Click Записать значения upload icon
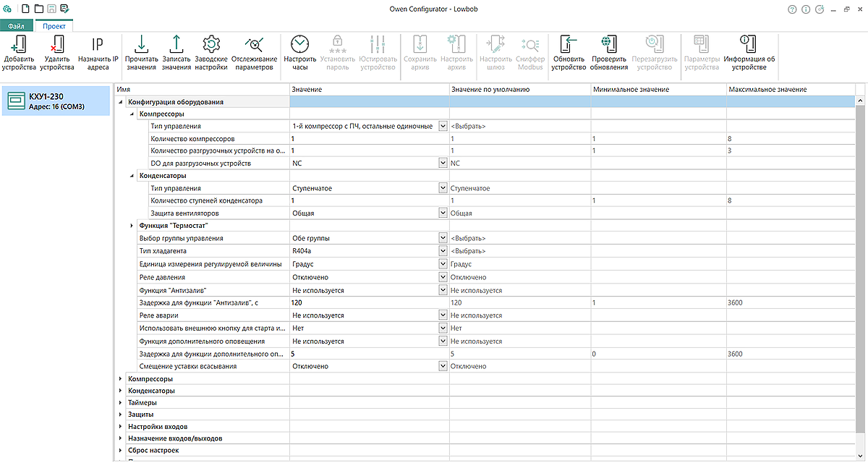The height and width of the screenshot is (463, 868). coord(176,43)
